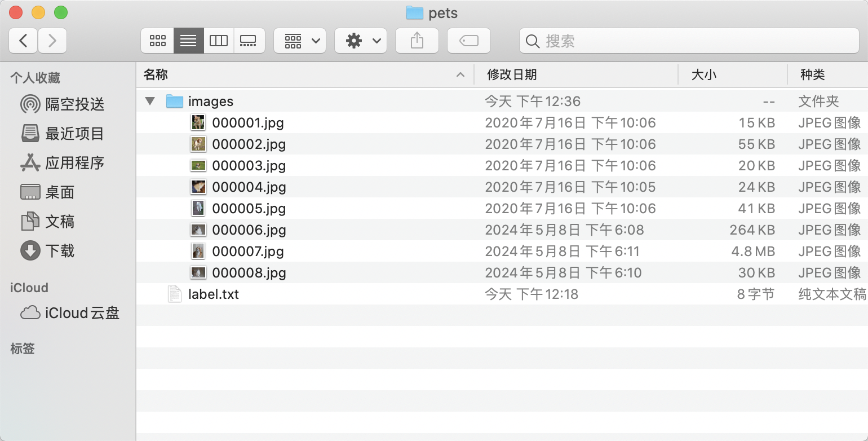Image resolution: width=868 pixels, height=441 pixels.
Task: Click the edit tags button
Action: click(469, 41)
